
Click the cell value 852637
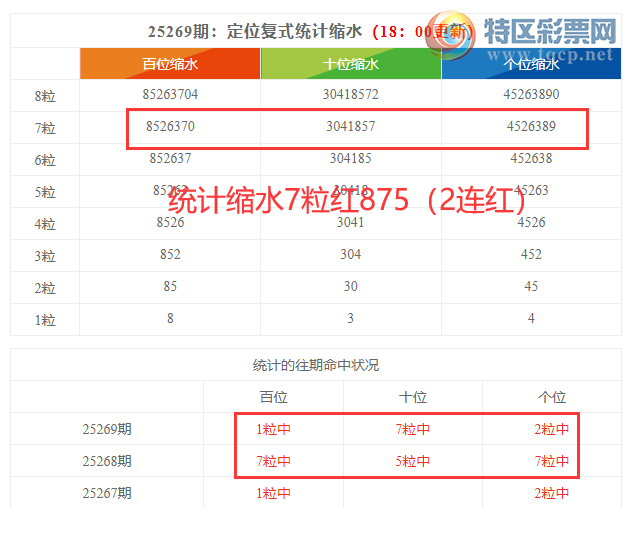tap(170, 158)
